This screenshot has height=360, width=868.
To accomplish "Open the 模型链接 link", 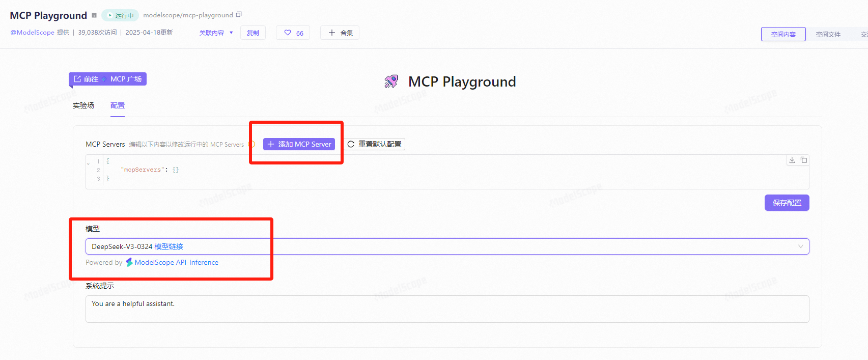I will coord(169,246).
